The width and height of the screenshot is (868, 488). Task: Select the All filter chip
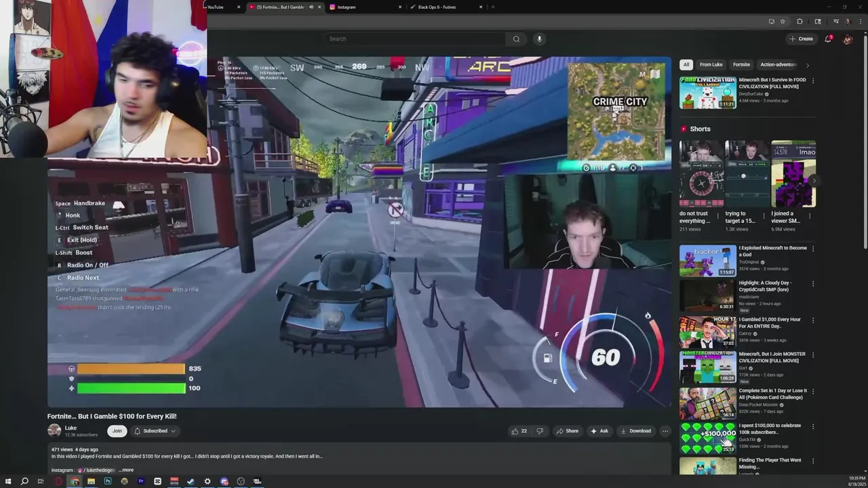point(686,65)
